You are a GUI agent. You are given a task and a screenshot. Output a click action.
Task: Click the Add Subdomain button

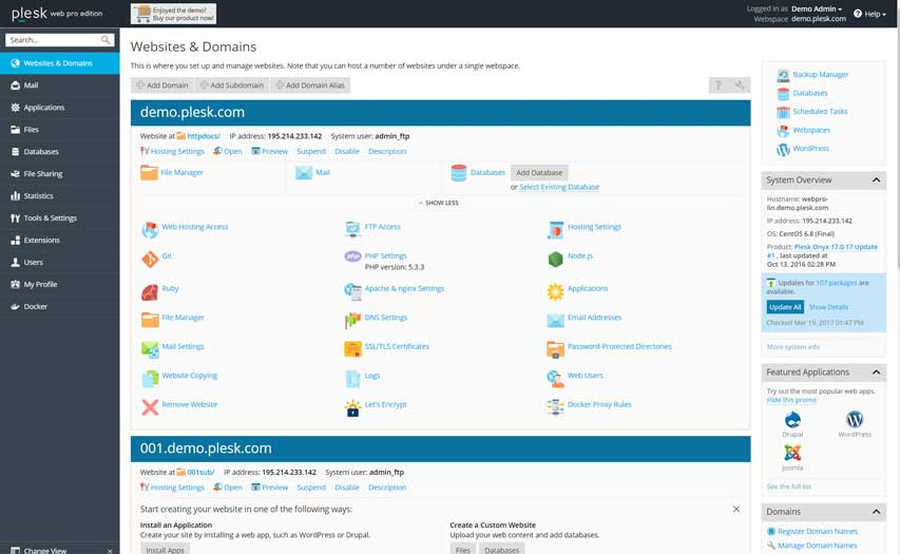pyautogui.click(x=232, y=86)
